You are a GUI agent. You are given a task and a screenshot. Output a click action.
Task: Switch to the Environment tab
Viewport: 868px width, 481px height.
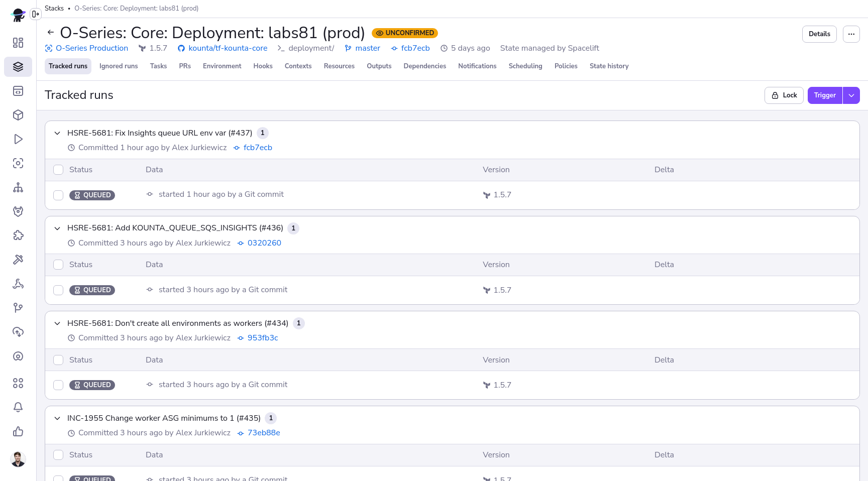click(x=222, y=66)
